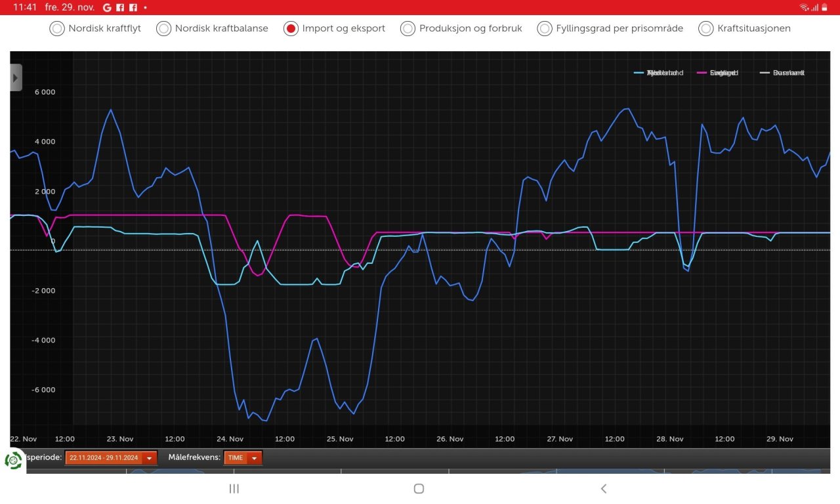840x504 pixels.
Task: Tap the Android home button
Action: coord(419,488)
